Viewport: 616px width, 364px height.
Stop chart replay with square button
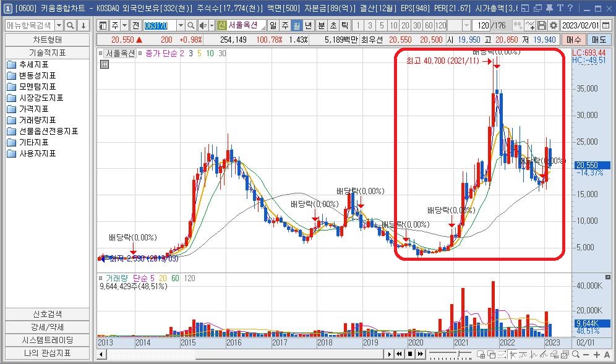point(410,354)
